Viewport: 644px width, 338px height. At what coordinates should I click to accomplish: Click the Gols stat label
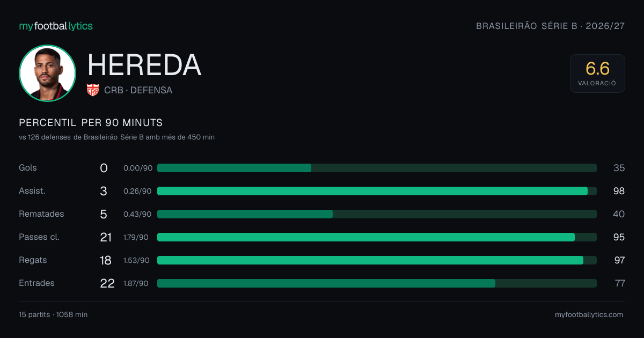[x=28, y=168]
